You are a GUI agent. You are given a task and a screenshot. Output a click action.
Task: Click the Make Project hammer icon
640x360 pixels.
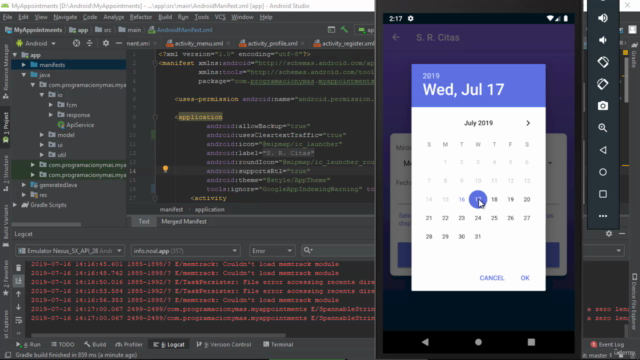[344, 30]
